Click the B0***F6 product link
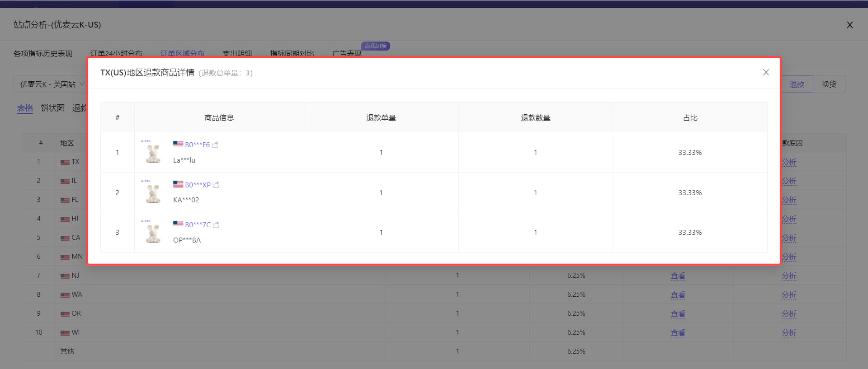The image size is (868, 369). coord(197,145)
